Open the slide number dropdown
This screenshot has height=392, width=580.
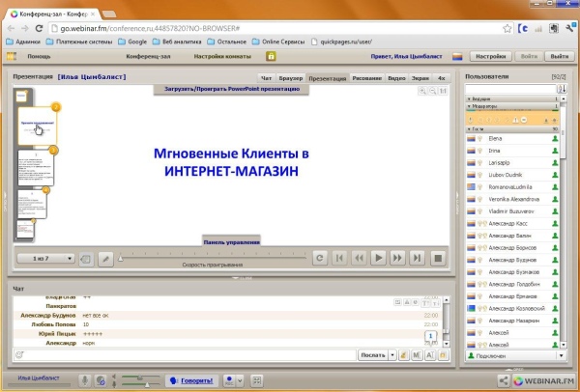coord(45,258)
